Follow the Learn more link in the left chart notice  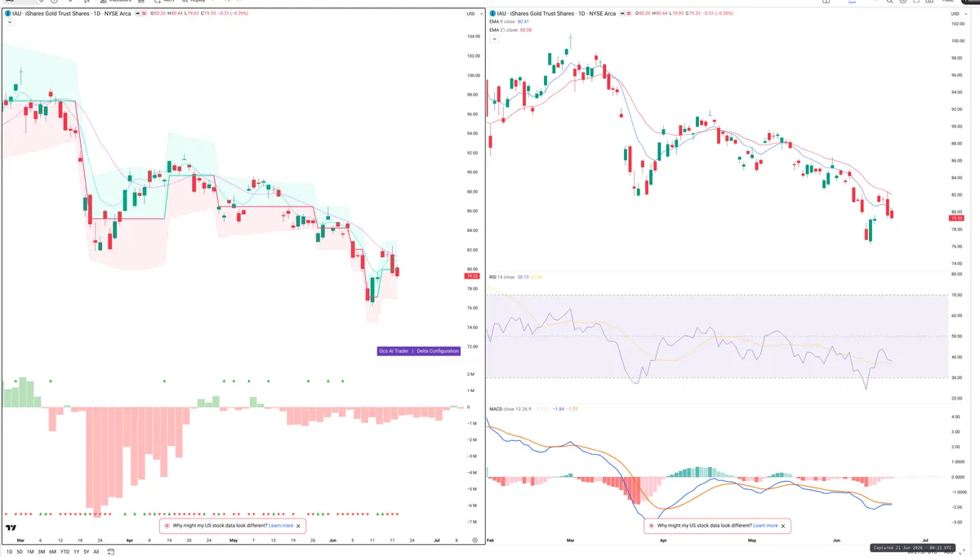[x=281, y=526]
